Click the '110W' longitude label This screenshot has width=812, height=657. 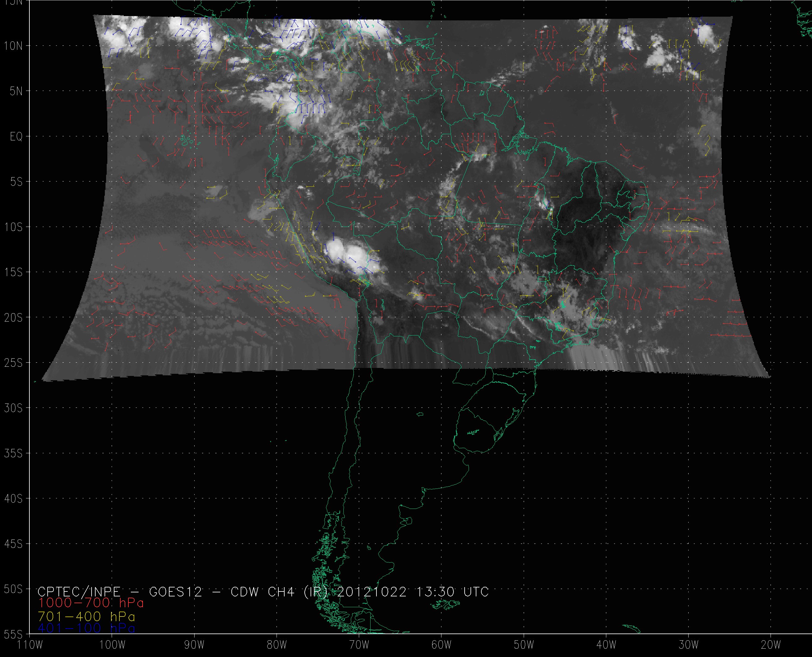coord(30,645)
